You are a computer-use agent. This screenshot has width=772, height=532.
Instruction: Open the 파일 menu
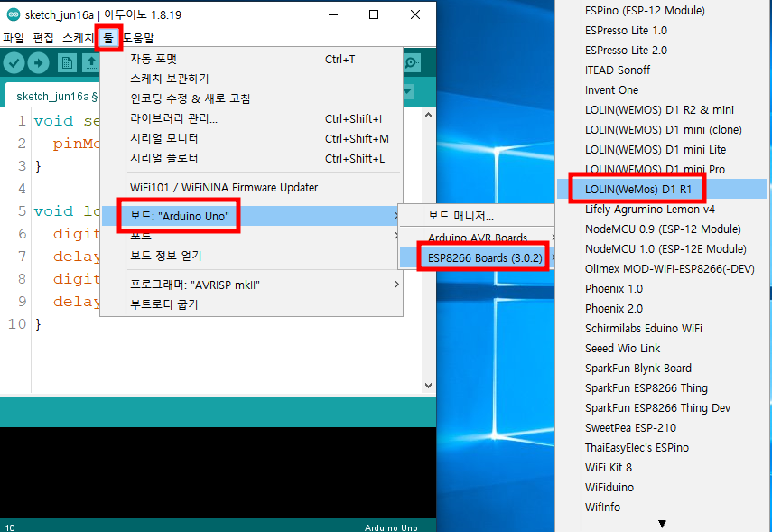click(14, 38)
